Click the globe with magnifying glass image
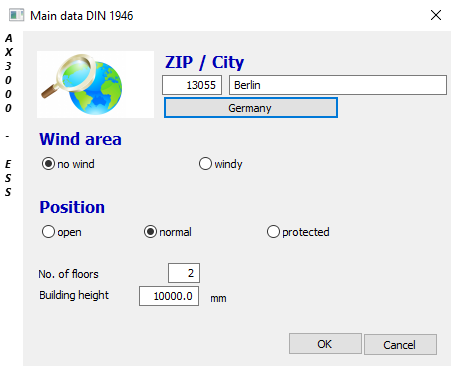The image size is (452, 367). [x=95, y=84]
